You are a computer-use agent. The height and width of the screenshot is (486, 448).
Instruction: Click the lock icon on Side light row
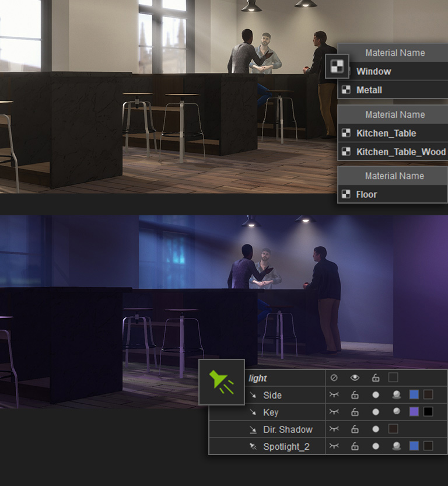(355, 395)
